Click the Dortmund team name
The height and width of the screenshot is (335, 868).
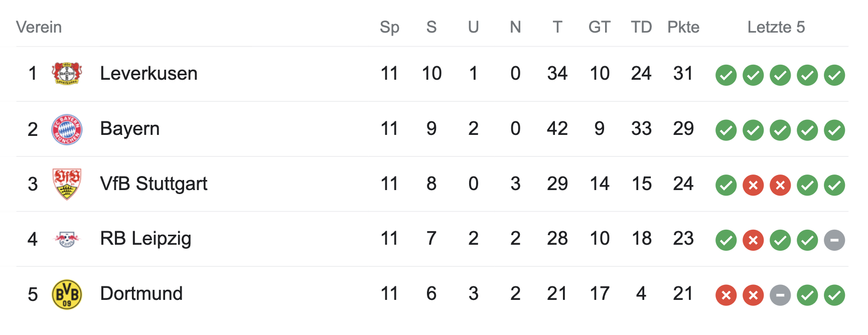(141, 294)
